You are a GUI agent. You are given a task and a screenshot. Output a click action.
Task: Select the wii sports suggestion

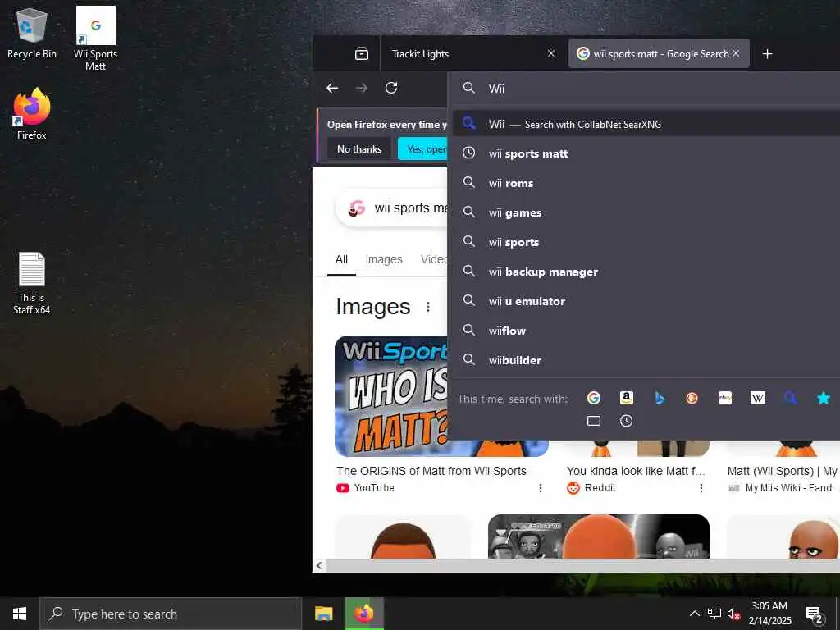[x=646, y=242]
